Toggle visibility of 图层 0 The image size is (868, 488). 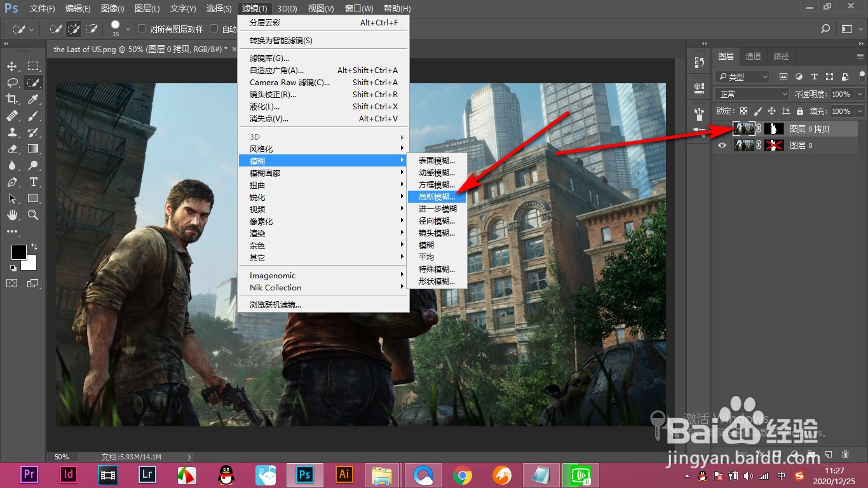coord(721,146)
